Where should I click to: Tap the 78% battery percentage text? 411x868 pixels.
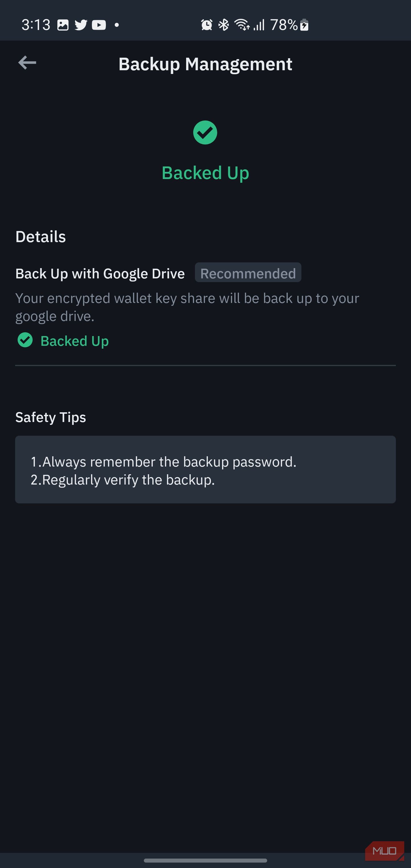(284, 24)
